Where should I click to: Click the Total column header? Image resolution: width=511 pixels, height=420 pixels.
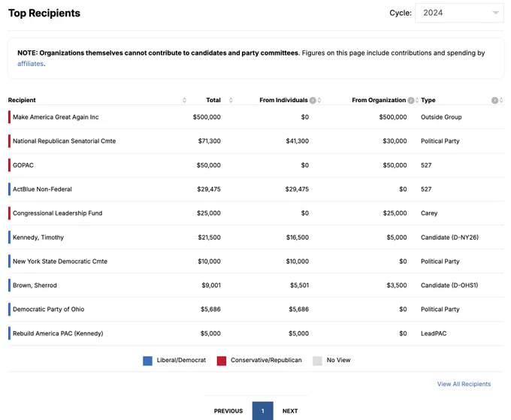pyautogui.click(x=213, y=100)
